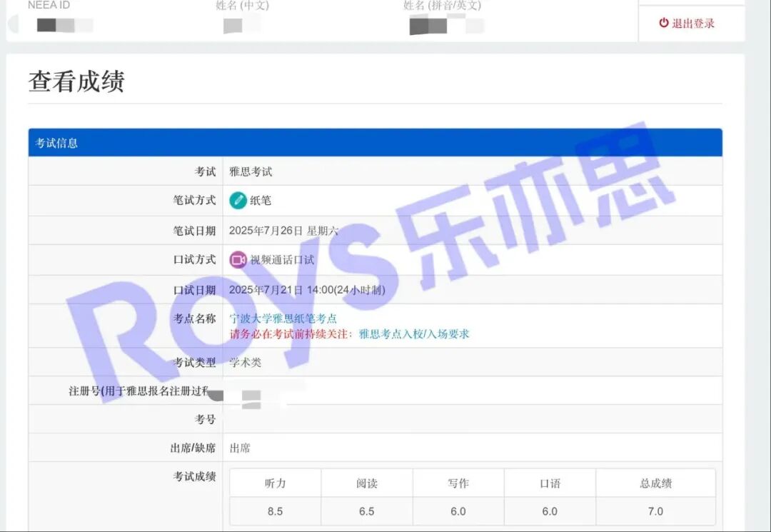Click the 听力 column header
This screenshot has width=771, height=532.
click(x=274, y=483)
